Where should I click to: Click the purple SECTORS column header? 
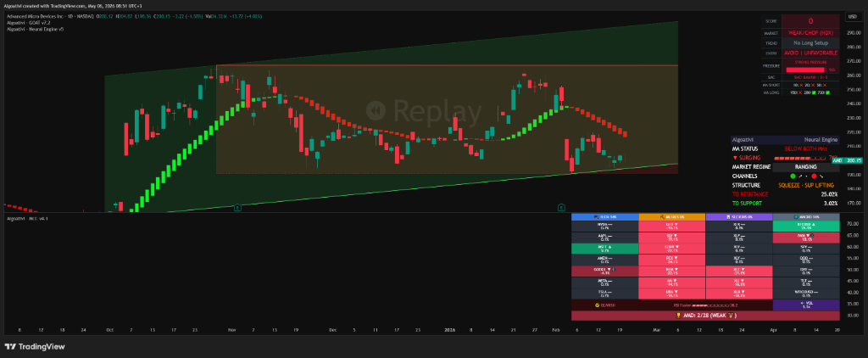[x=739, y=217]
